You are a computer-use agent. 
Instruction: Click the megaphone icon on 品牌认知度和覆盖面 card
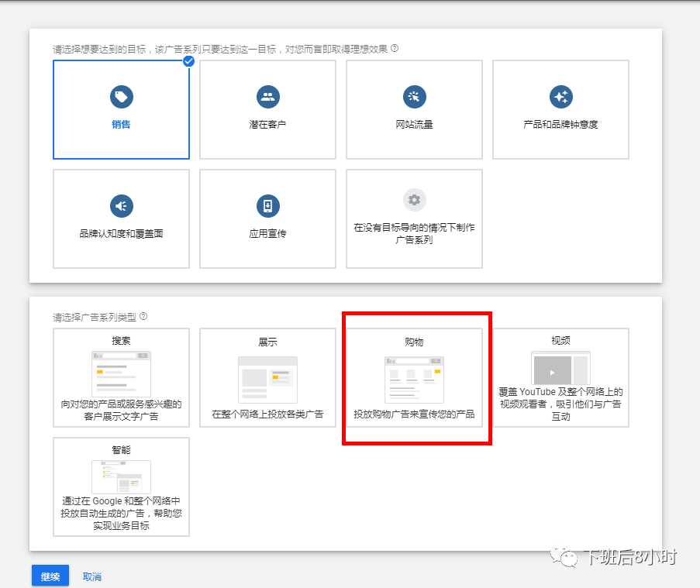point(120,206)
